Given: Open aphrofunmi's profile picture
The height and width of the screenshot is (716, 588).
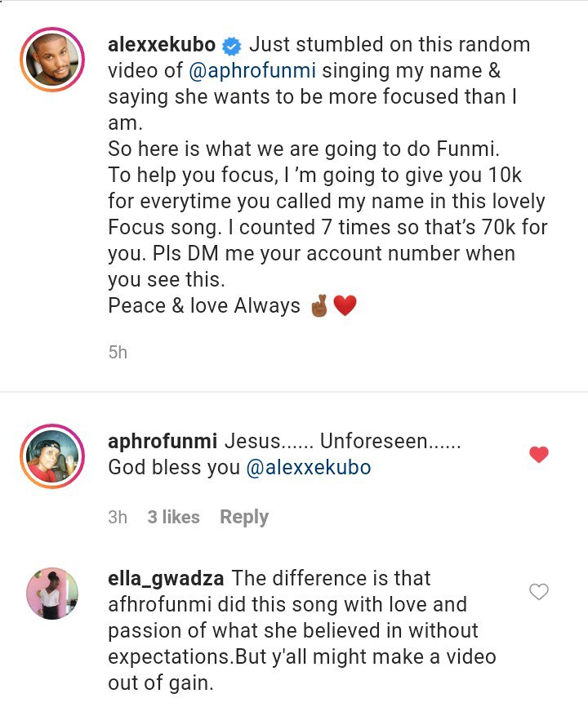Looking at the screenshot, I should [52, 455].
